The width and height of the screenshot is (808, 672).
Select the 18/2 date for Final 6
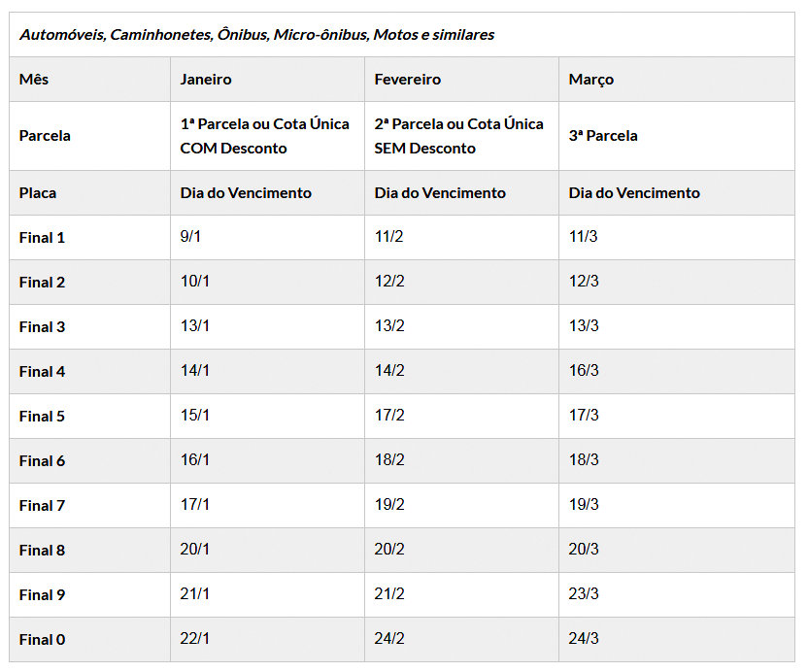389,460
